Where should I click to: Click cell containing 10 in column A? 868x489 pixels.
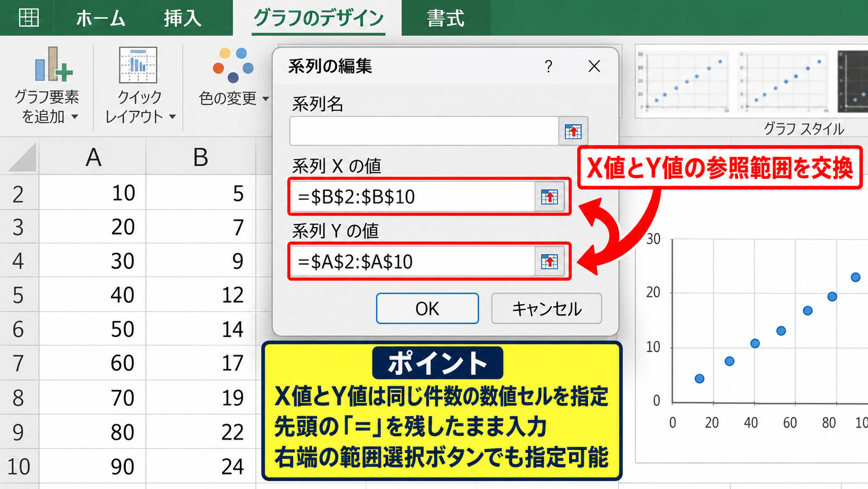click(x=93, y=193)
